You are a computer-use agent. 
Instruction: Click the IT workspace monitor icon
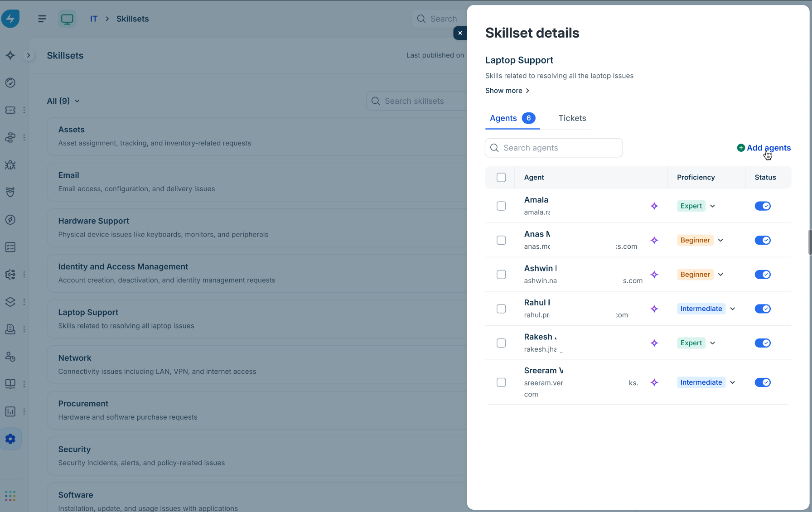point(67,19)
